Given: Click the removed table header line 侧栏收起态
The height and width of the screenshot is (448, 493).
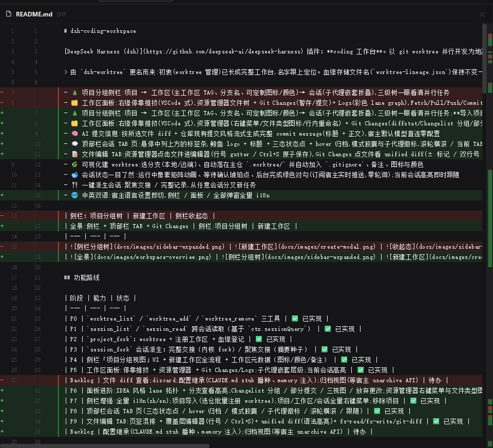Looking at the screenshot, I should point(140,216).
